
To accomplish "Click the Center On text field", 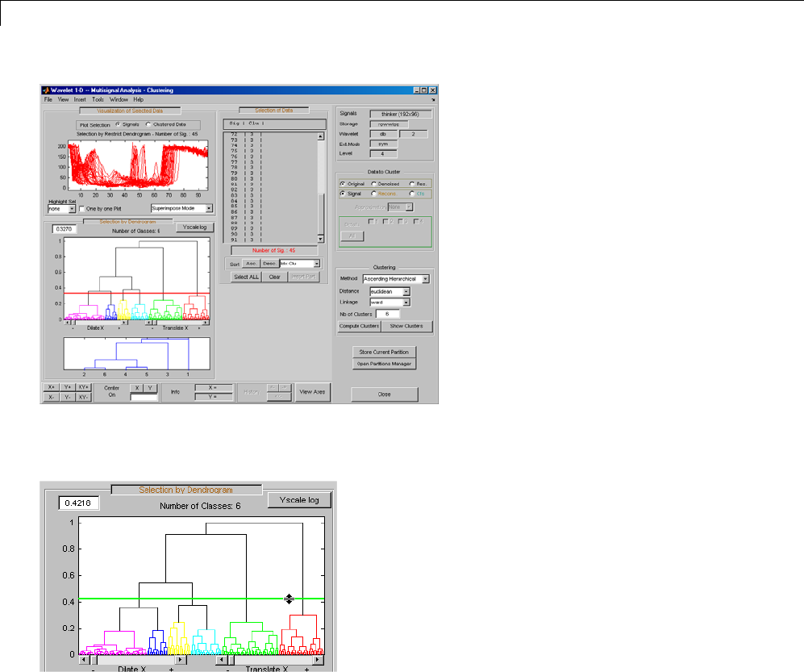I will 144,398.
